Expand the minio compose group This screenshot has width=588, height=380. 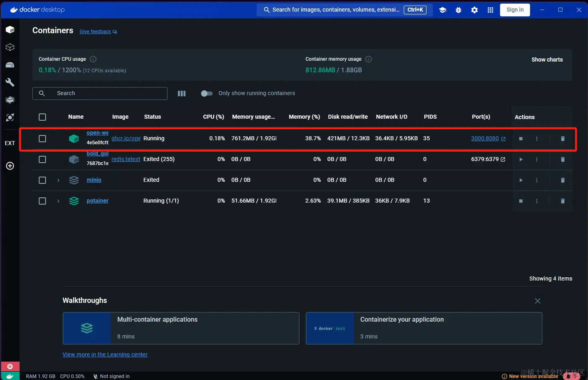point(58,180)
